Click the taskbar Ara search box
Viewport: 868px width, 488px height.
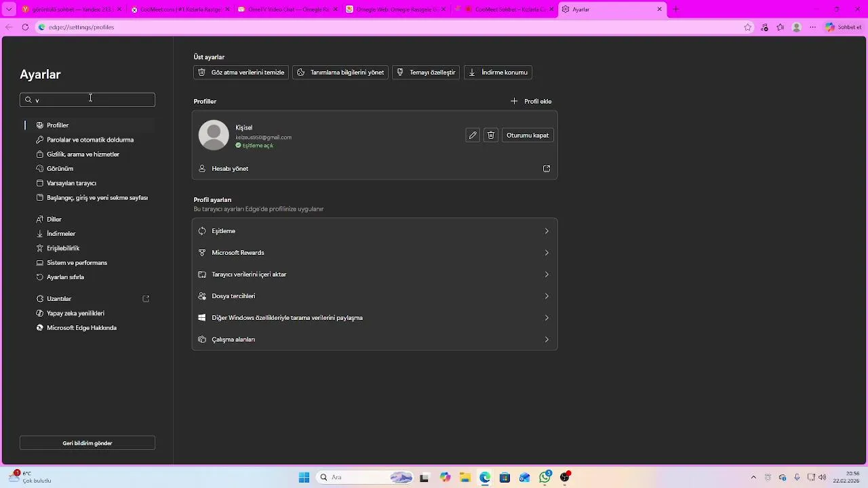(x=365, y=478)
